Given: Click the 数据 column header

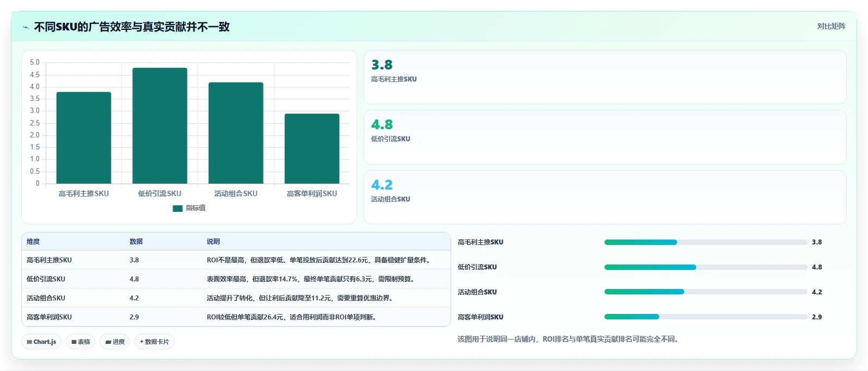Looking at the screenshot, I should click(136, 242).
